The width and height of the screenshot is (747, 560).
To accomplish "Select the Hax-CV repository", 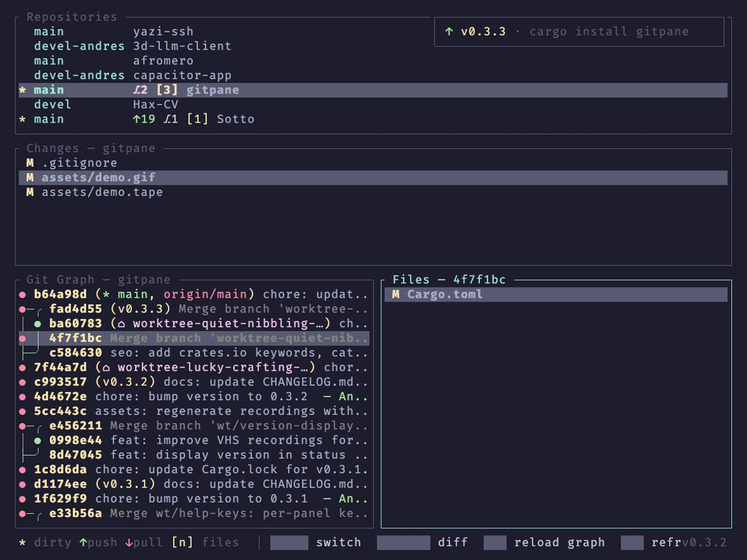I will pyautogui.click(x=156, y=105).
